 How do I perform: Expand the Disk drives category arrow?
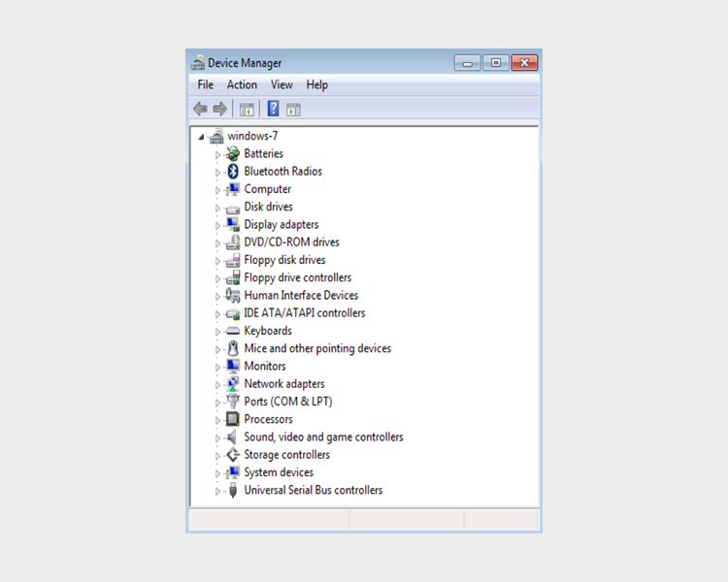pos(218,208)
